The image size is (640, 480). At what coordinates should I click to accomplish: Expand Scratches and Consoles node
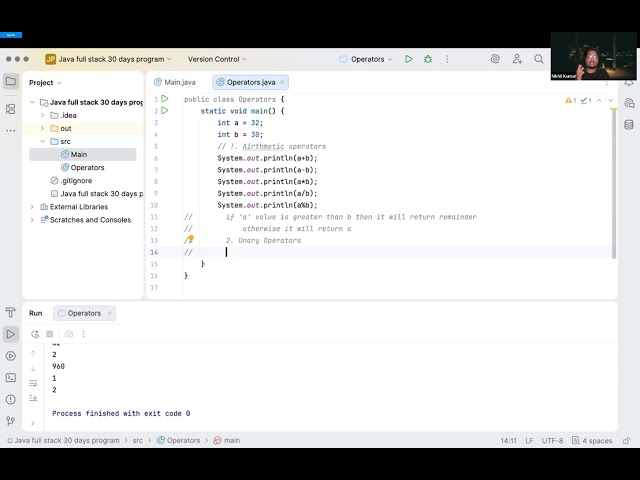pyautogui.click(x=32, y=220)
